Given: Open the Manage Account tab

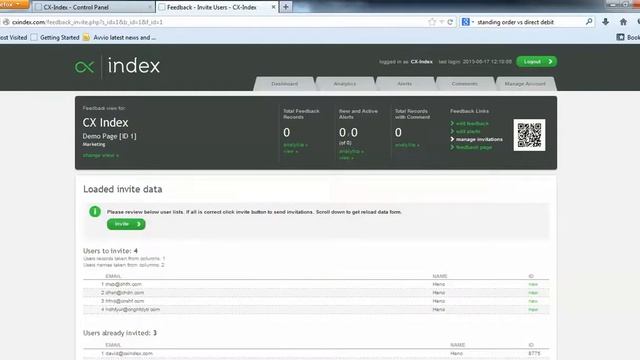Looking at the screenshot, I should (x=525, y=84).
